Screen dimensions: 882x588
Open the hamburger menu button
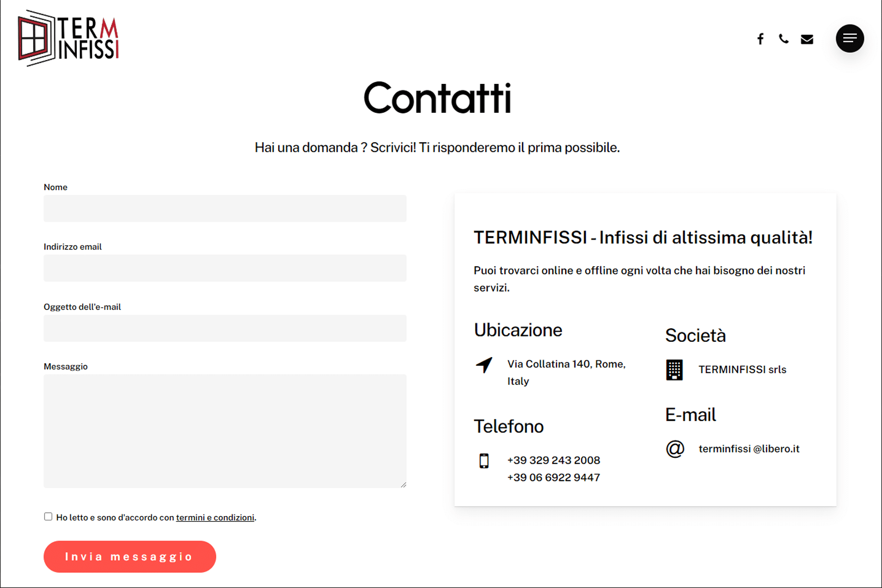click(x=849, y=39)
